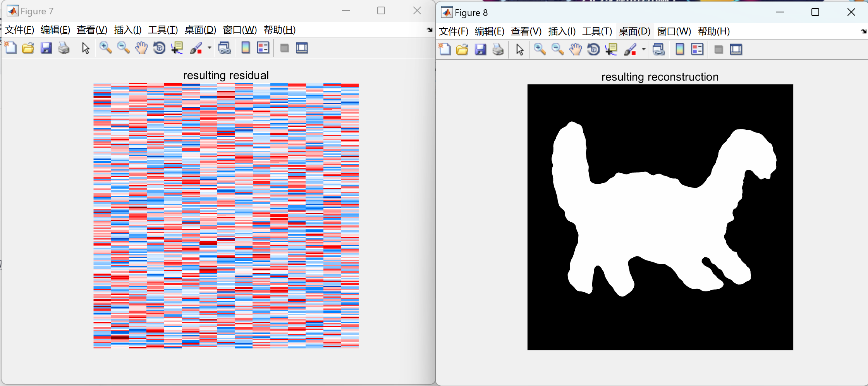Insert Colorbar icon in Figure 7

[x=246, y=48]
